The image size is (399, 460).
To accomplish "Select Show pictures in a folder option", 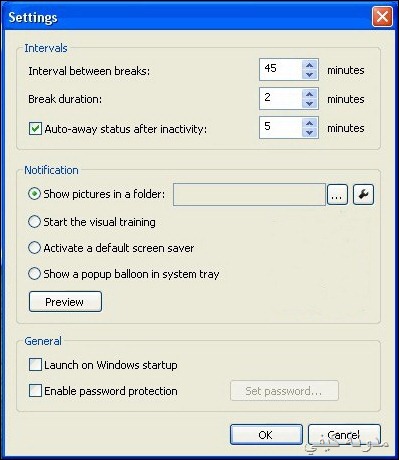I will (x=34, y=194).
